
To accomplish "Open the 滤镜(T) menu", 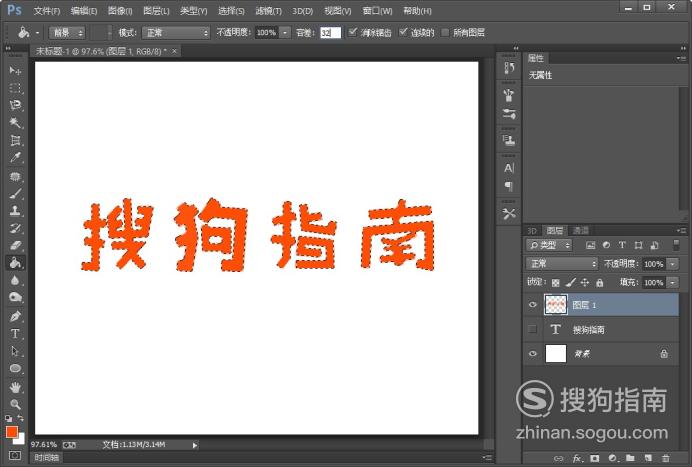I will point(268,11).
